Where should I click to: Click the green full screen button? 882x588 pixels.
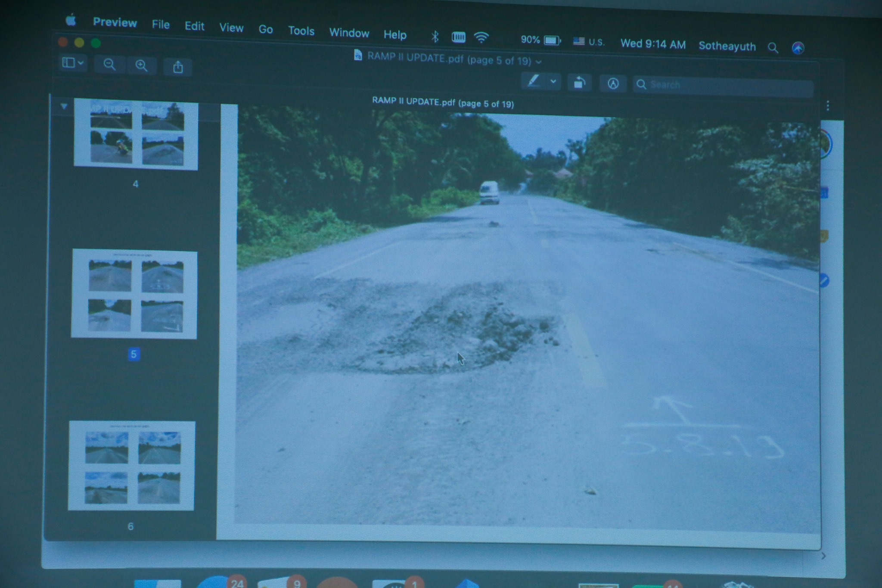96,43
